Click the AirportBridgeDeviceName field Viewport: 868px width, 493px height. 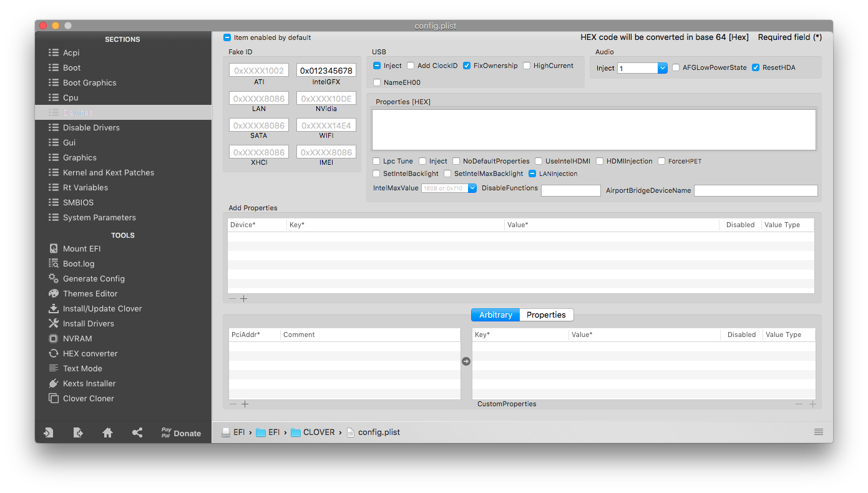tap(756, 190)
